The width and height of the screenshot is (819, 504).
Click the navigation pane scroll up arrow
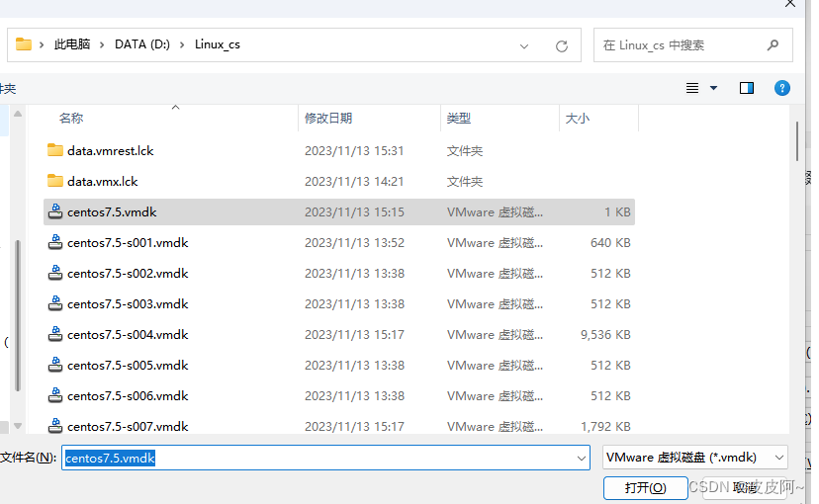[18, 114]
